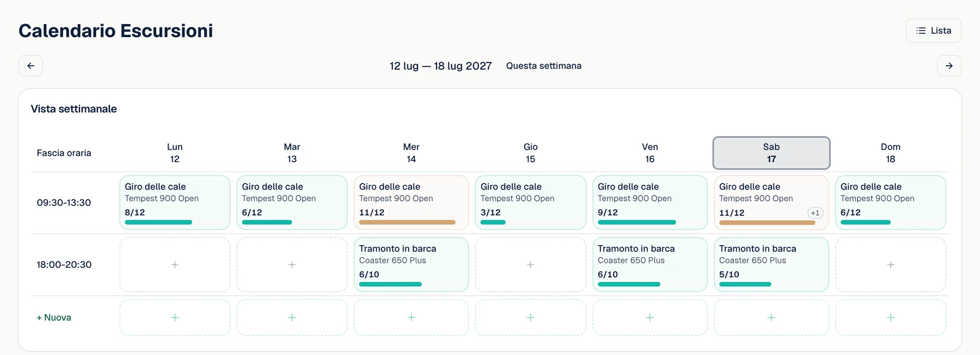The width and height of the screenshot is (980, 355).
Task: Click the plus in Sunday's Nuova row
Action: (890, 317)
